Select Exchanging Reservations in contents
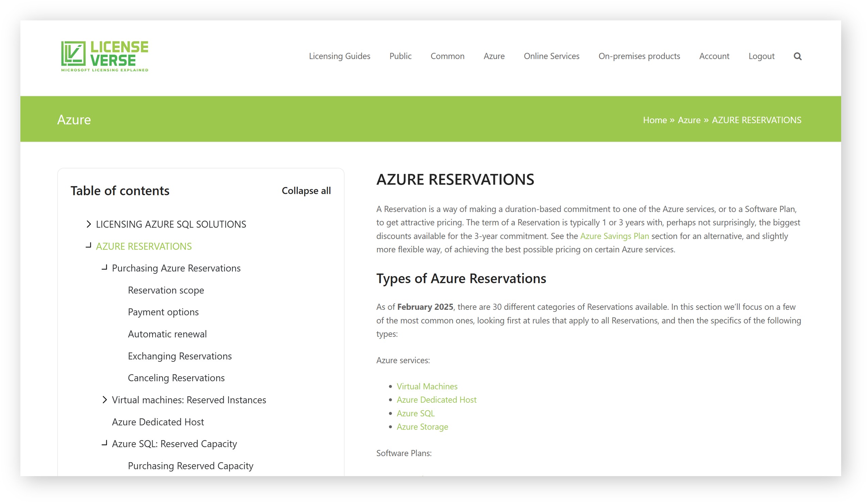Screen dimensions: 868x503 click(x=180, y=356)
